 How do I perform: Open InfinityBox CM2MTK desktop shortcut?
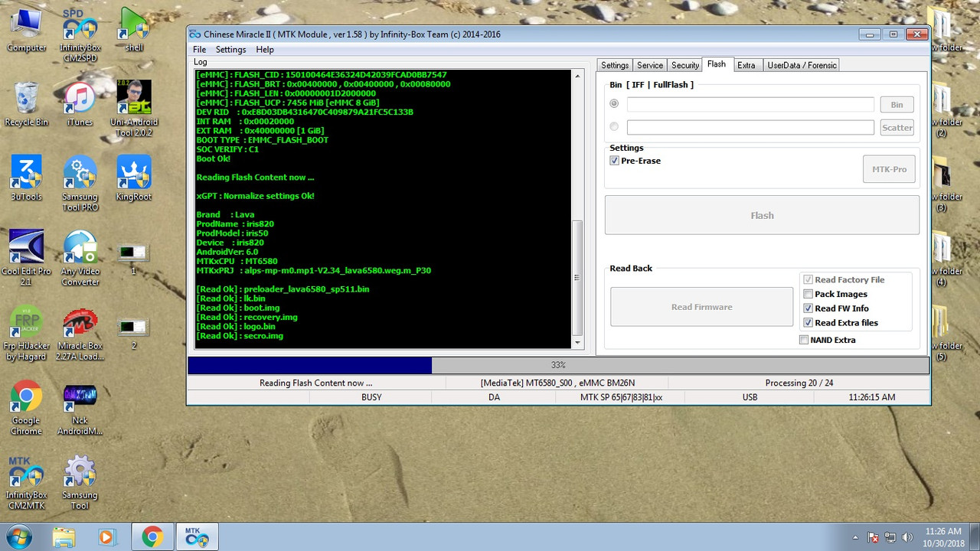click(26, 482)
